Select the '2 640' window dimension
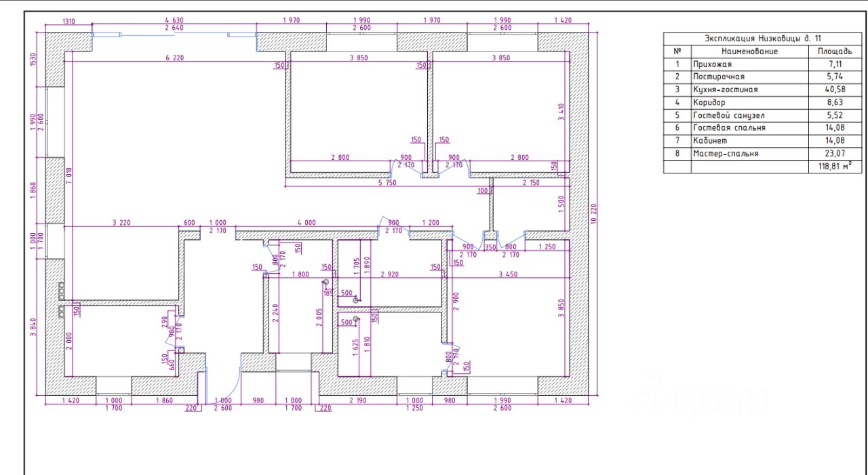Viewport: 868px width, 475px height. coord(174,28)
